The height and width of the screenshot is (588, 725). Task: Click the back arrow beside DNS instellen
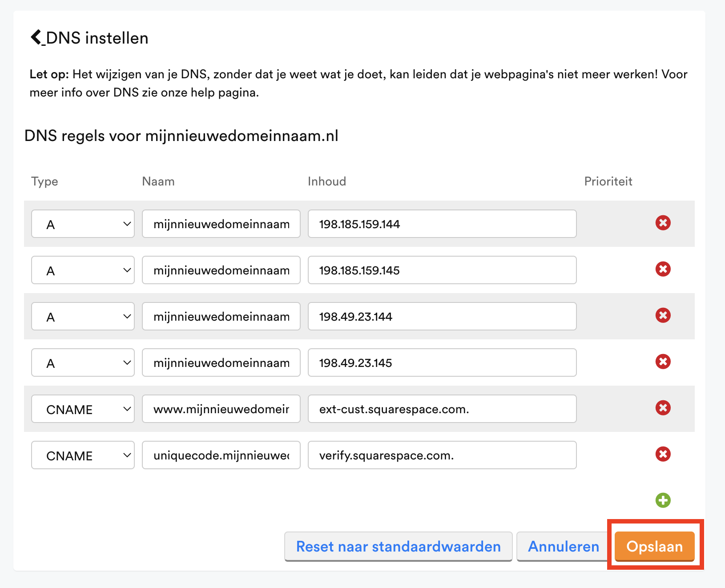36,37
